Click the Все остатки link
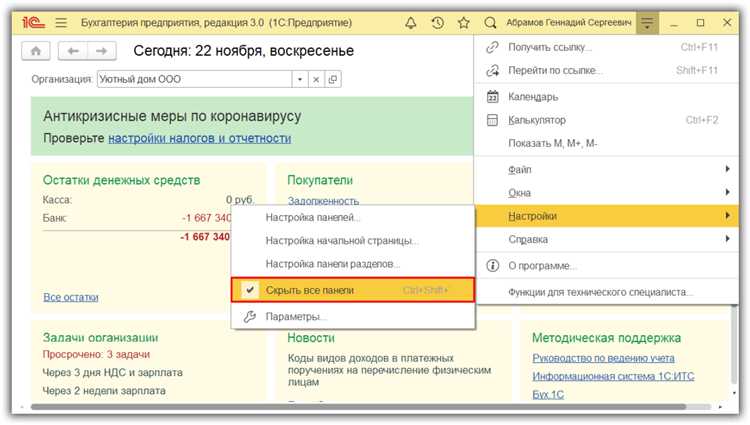Screen dimensions: 750x425 (70, 297)
